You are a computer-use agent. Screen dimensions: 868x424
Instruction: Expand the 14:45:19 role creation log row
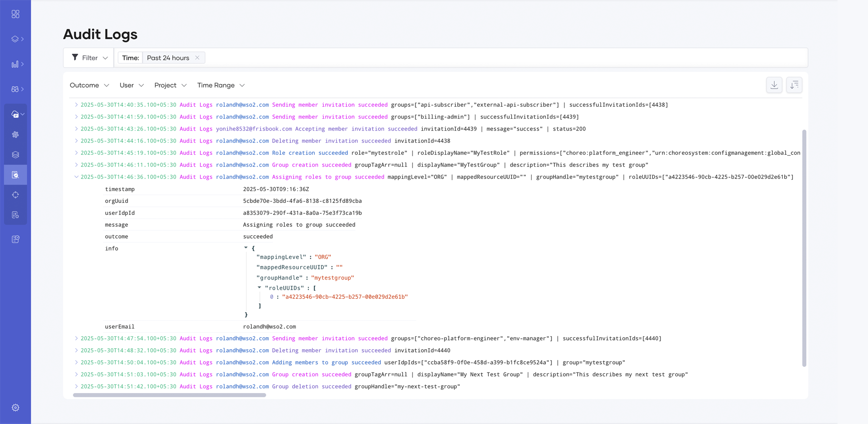(76, 153)
